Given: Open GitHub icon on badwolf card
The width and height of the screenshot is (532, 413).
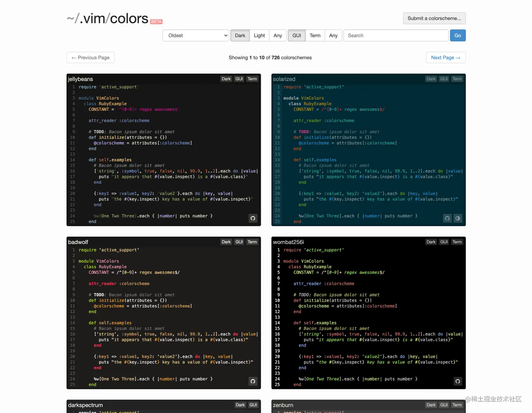Looking at the screenshot, I should [x=253, y=381].
